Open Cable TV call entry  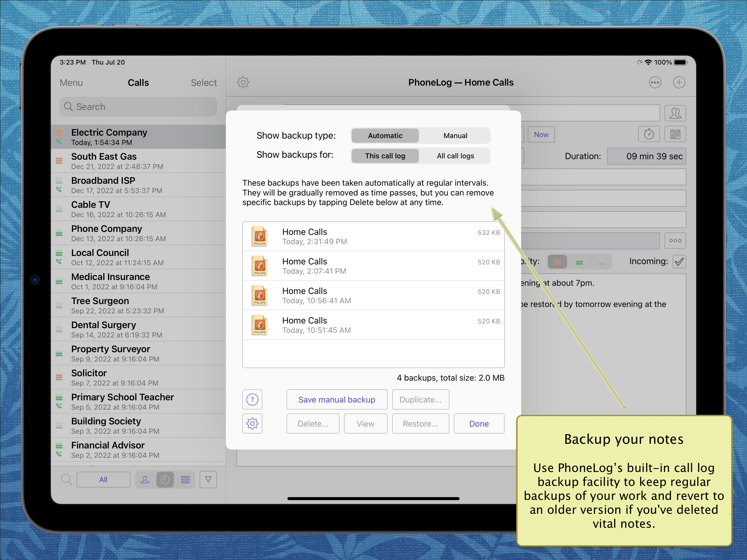click(x=138, y=209)
